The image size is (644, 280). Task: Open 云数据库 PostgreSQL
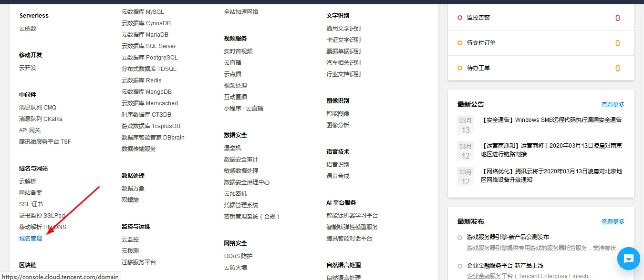149,58
